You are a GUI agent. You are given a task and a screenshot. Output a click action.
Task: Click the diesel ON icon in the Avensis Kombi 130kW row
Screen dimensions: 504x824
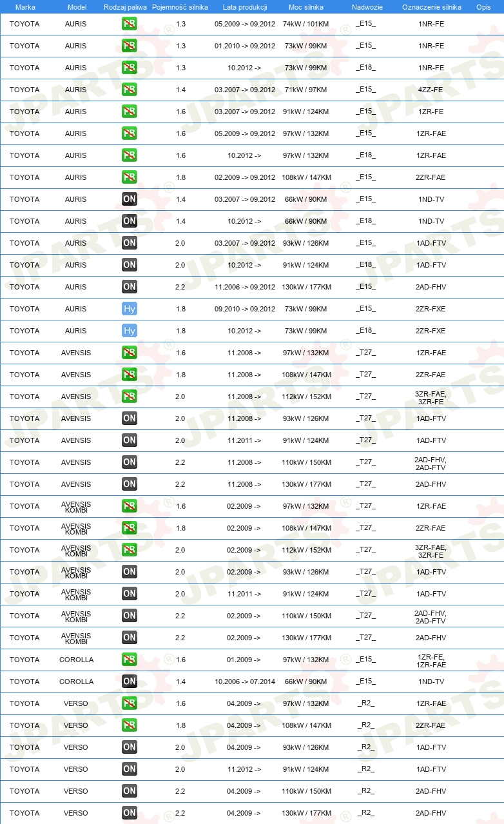(130, 638)
